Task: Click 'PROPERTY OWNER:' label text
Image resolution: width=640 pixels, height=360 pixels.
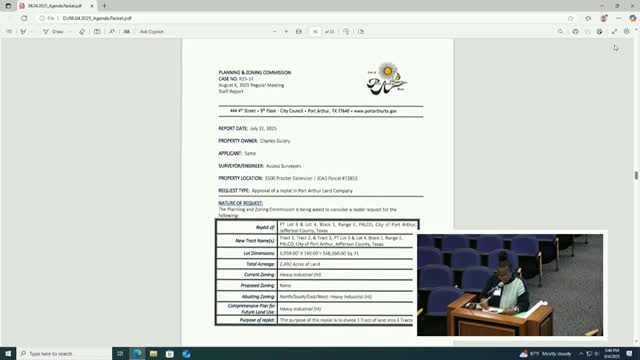Action: (238, 141)
